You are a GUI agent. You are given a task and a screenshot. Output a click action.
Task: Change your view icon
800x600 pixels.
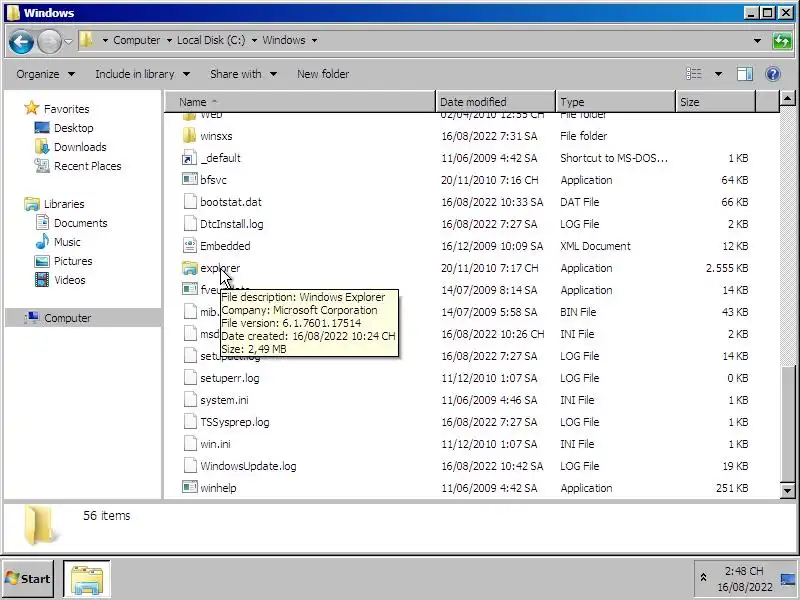(693, 74)
